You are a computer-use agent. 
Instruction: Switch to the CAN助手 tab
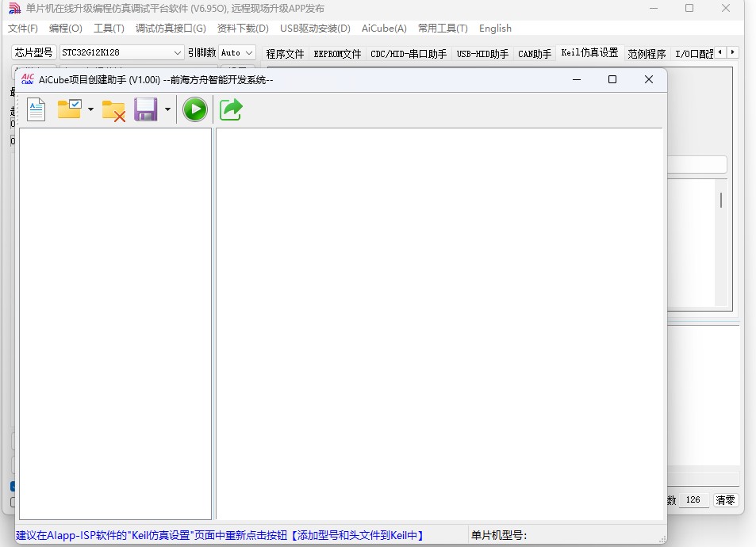(534, 53)
